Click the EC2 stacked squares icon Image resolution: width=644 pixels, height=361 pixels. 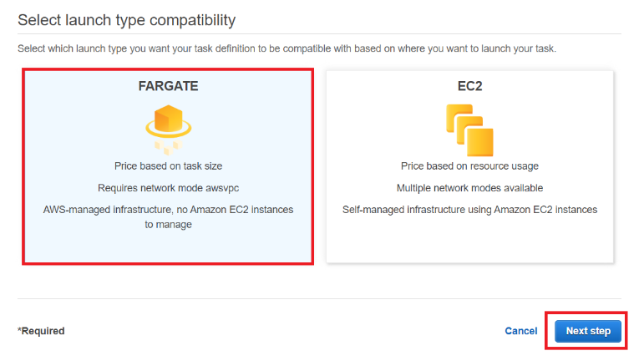click(469, 127)
